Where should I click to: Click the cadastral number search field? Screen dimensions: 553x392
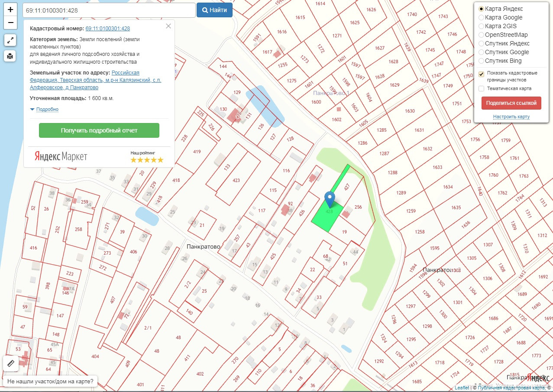click(x=109, y=10)
